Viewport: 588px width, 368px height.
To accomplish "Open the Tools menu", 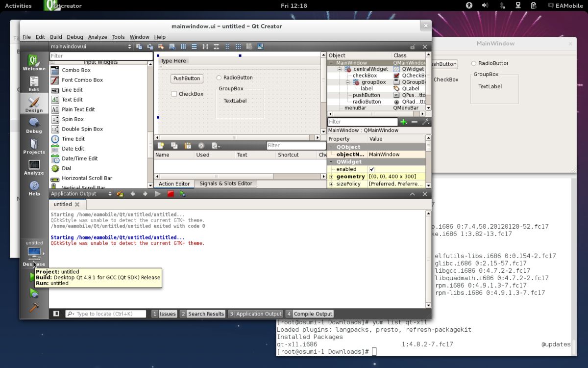I will pos(118,37).
